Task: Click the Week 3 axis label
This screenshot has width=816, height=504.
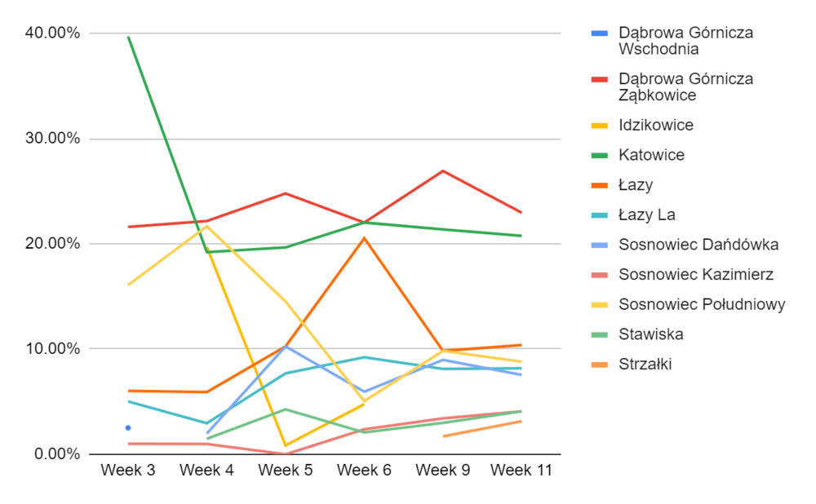Action: [x=128, y=471]
